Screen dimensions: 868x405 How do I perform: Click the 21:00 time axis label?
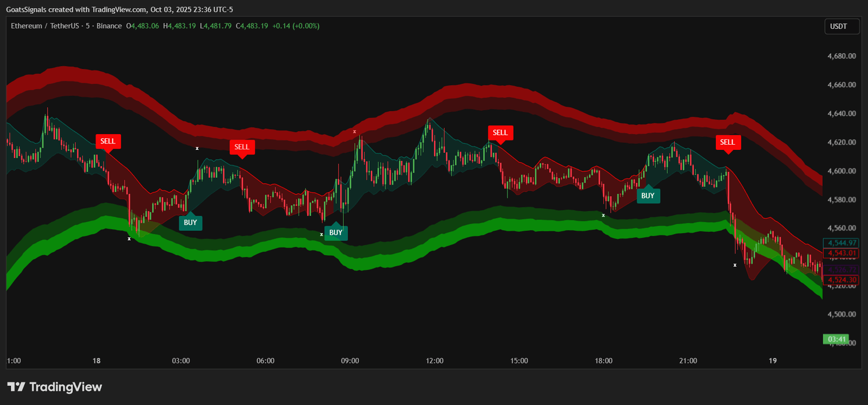[x=688, y=361]
